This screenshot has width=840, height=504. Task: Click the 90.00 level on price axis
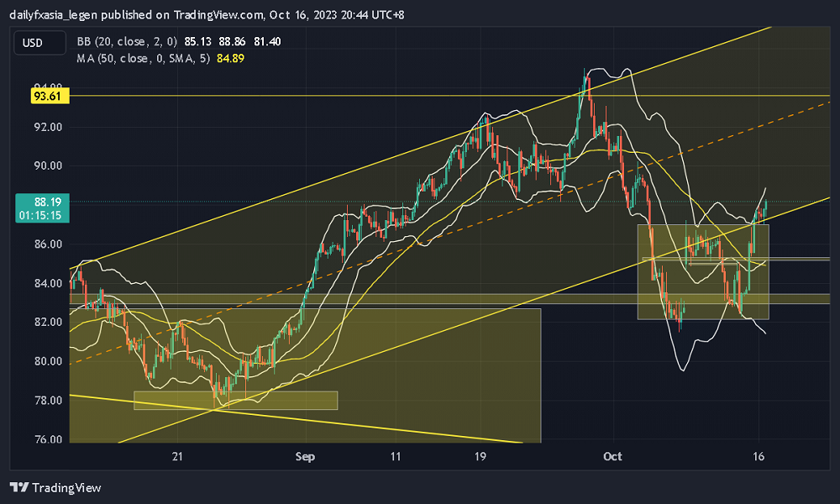tap(47, 165)
